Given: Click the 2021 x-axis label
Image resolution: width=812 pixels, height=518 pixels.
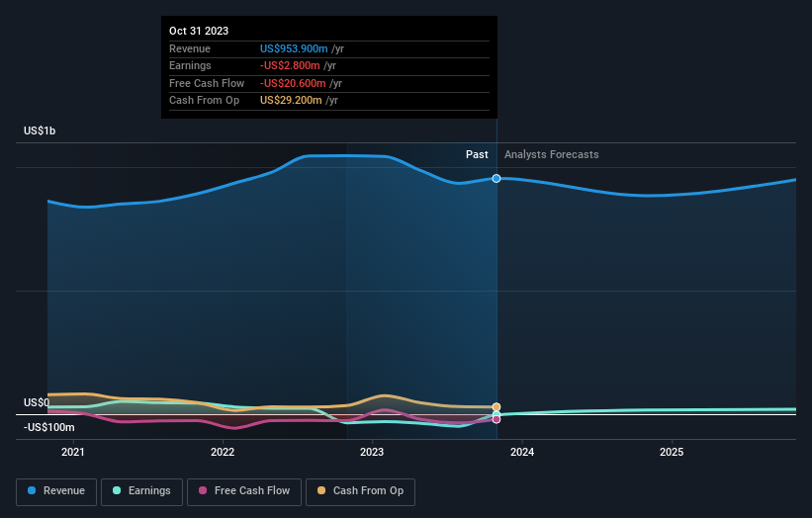Looking at the screenshot, I should [73, 452].
